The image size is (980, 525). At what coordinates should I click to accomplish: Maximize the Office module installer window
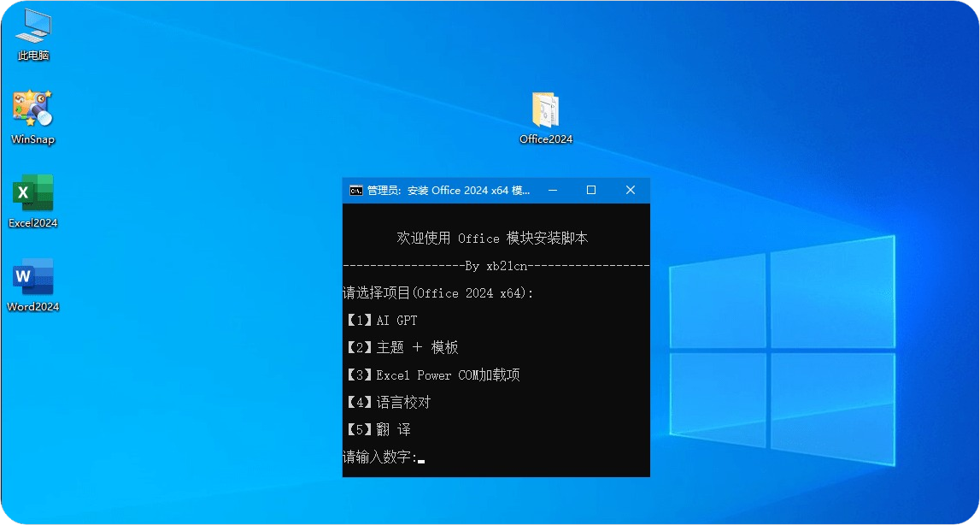[x=590, y=190]
